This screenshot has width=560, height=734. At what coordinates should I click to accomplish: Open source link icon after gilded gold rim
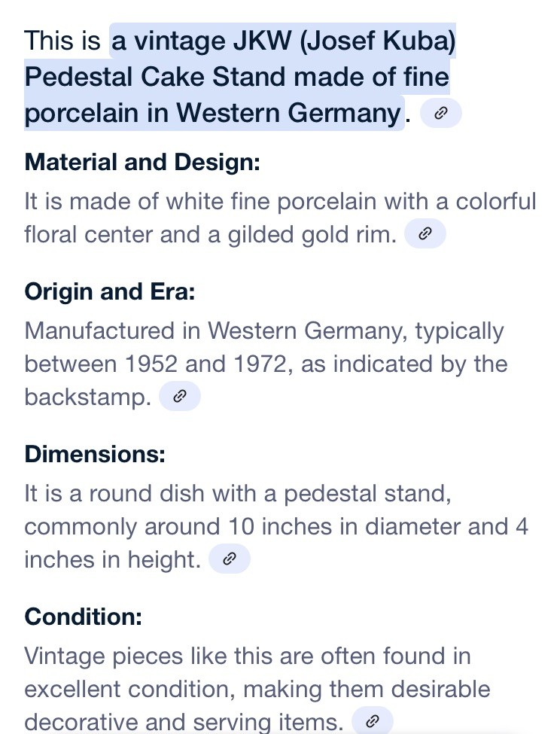[x=425, y=233]
